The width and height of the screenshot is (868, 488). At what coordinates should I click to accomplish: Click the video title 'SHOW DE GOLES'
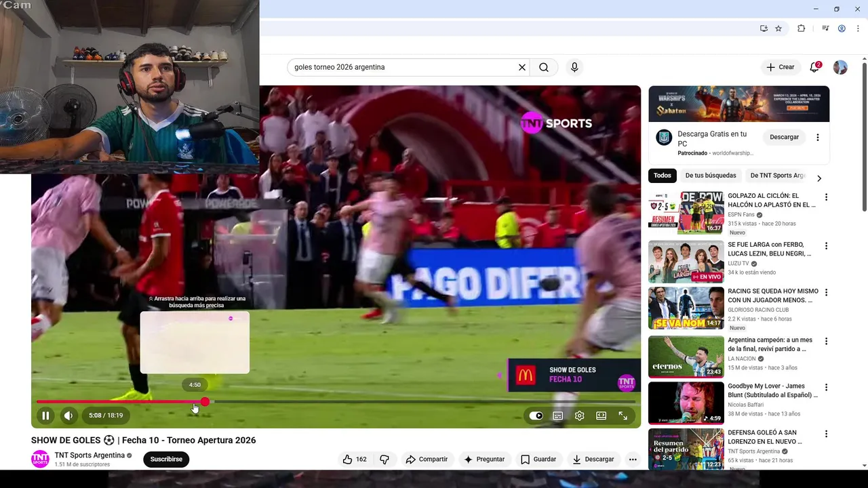coord(143,440)
